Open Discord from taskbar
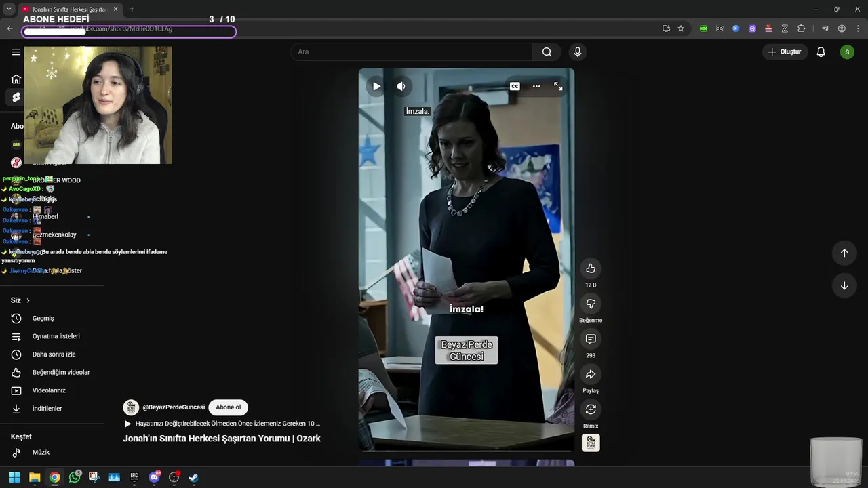Viewport: 868px width, 488px height. (154, 477)
